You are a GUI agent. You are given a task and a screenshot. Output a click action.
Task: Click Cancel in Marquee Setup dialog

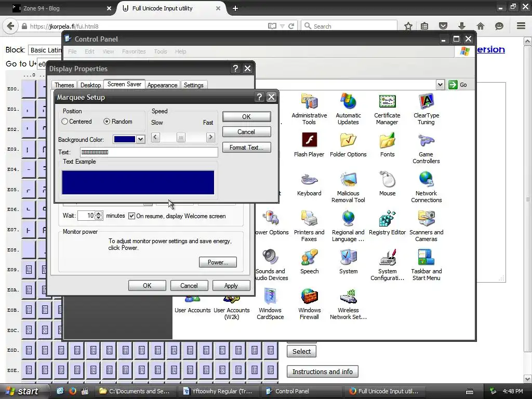(247, 132)
